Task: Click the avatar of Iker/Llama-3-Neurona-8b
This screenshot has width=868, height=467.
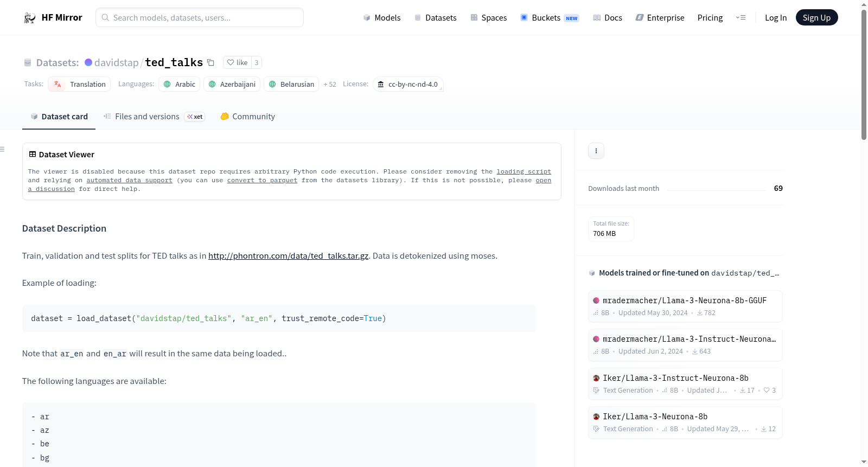Action: click(x=596, y=417)
